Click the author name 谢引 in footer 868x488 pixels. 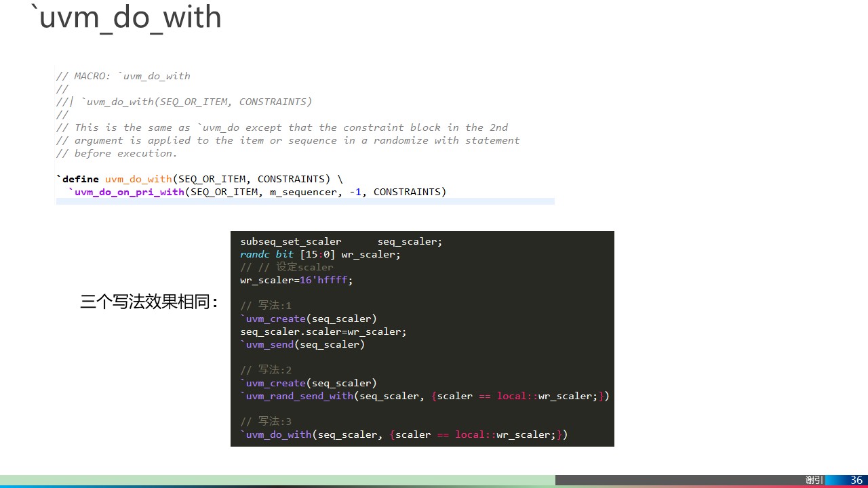[813, 479]
